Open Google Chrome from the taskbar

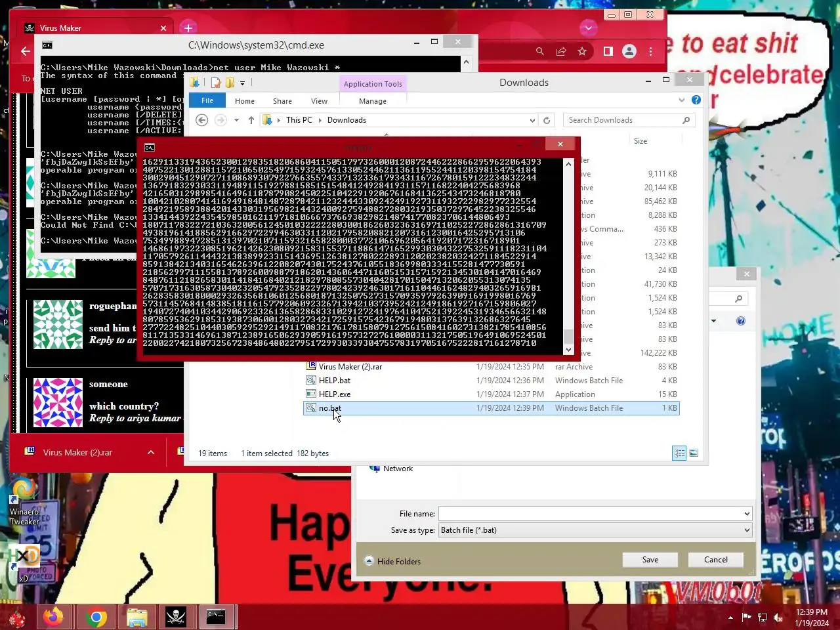96,617
